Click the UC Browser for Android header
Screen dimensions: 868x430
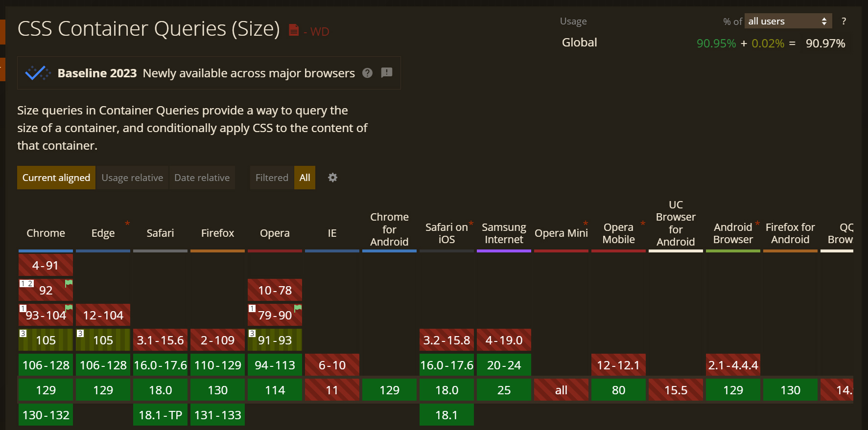pyautogui.click(x=676, y=223)
